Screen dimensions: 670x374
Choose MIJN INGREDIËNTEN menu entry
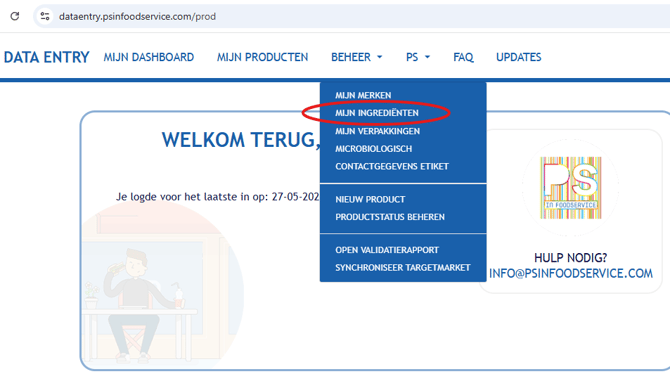click(x=376, y=113)
